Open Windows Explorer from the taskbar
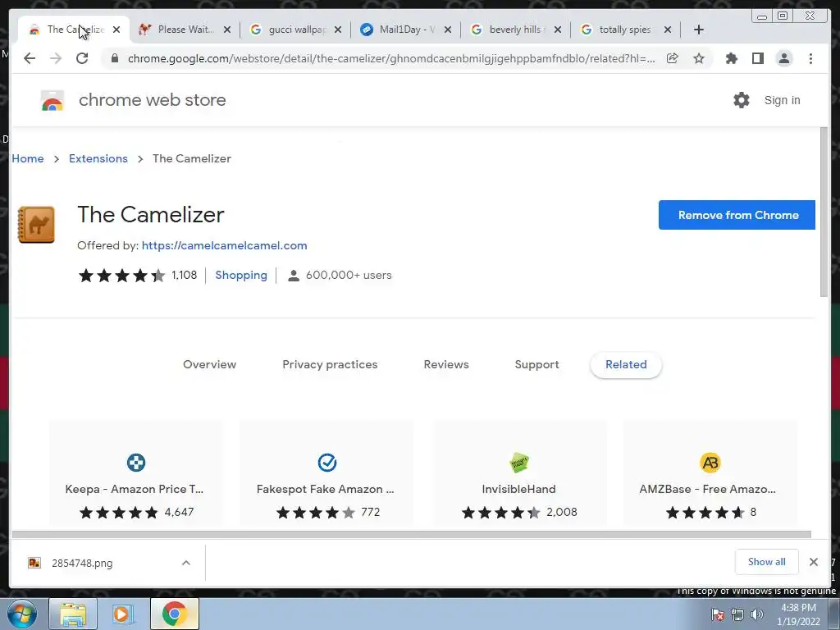This screenshot has height=630, width=840. pyautogui.click(x=73, y=614)
